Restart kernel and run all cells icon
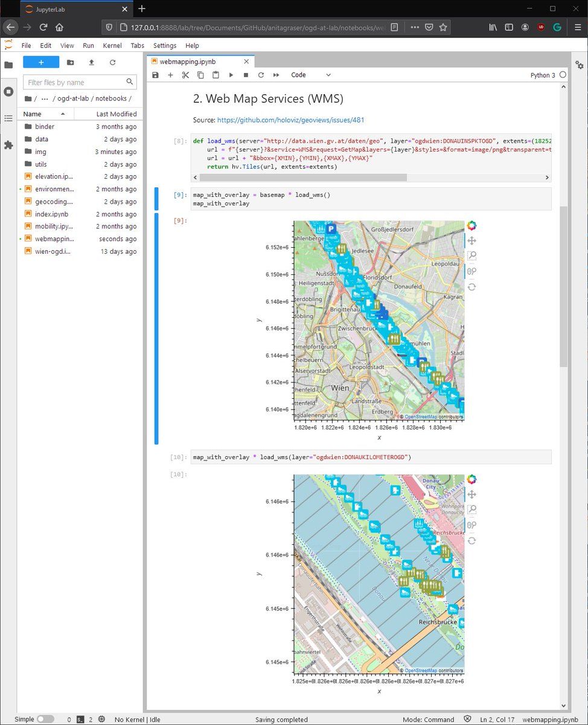This screenshot has width=588, height=725. tap(276, 75)
